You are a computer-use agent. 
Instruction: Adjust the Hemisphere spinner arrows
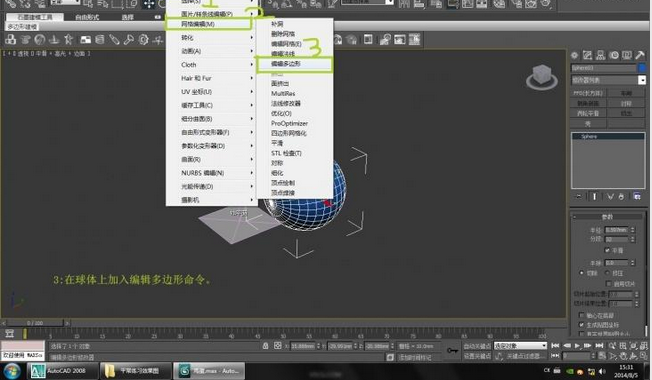tap(632, 263)
